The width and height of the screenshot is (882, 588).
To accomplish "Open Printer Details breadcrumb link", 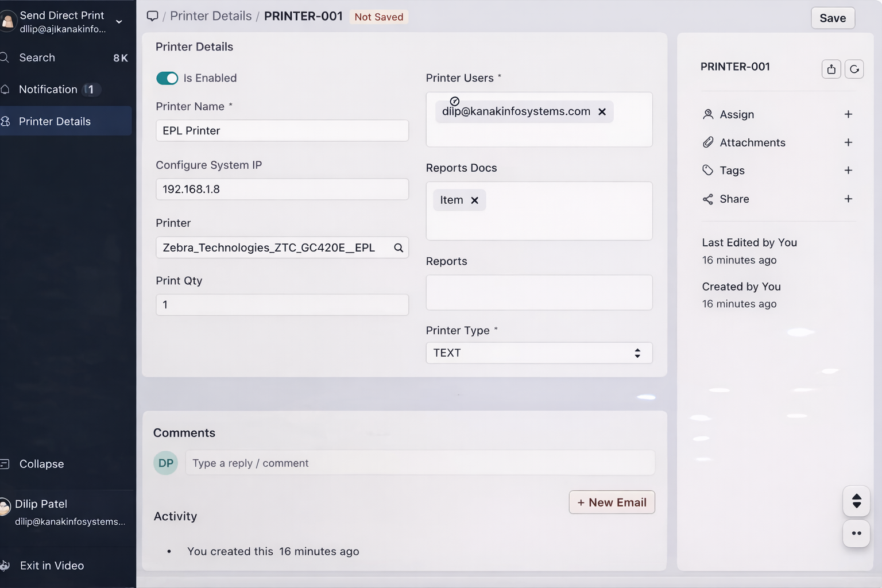I will (211, 16).
